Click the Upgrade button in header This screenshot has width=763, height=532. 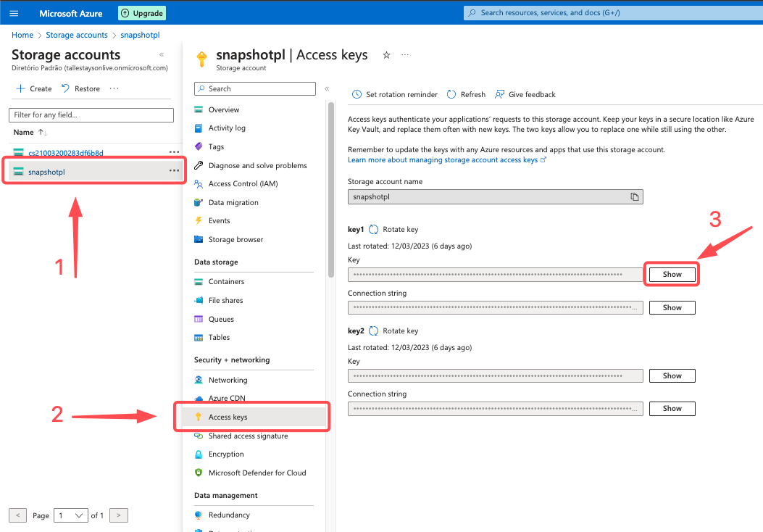(x=142, y=13)
